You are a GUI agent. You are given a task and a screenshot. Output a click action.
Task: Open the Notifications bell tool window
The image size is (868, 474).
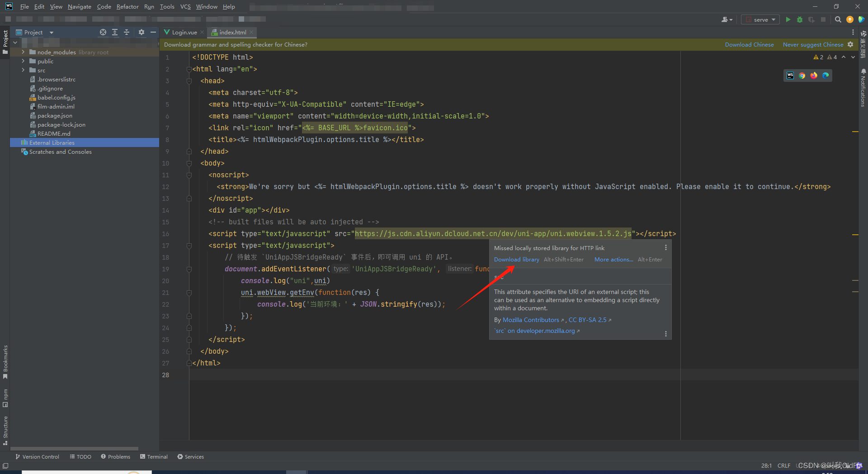(x=863, y=87)
